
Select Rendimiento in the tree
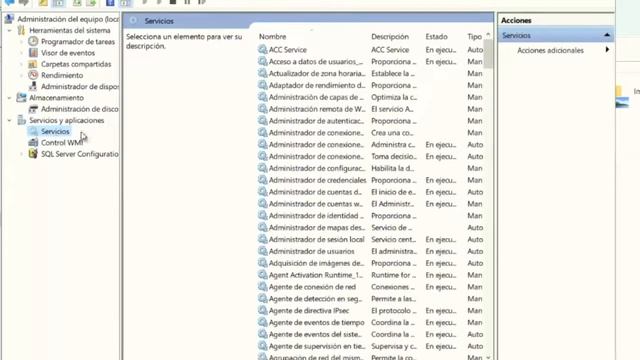62,75
